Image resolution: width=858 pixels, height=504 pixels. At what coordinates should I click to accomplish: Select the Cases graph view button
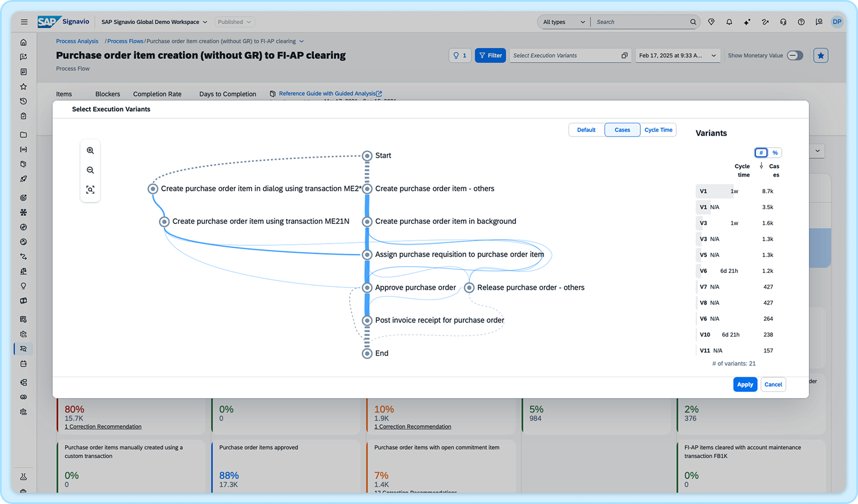pyautogui.click(x=622, y=130)
